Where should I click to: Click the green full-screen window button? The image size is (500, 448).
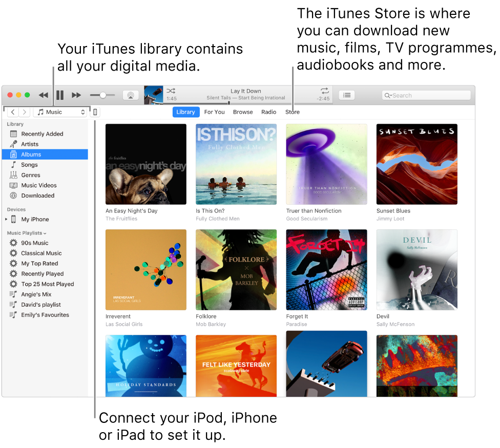coord(28,95)
